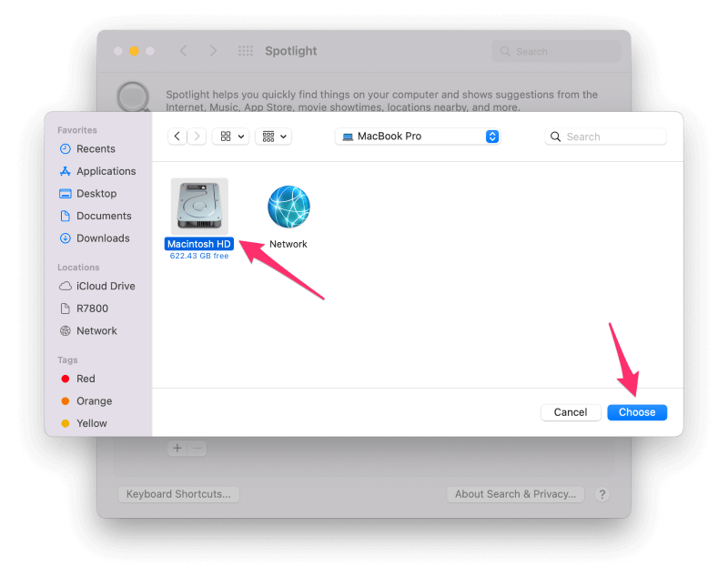The image size is (728, 577).
Task: Show all preferences grid icon
Action: (246, 51)
